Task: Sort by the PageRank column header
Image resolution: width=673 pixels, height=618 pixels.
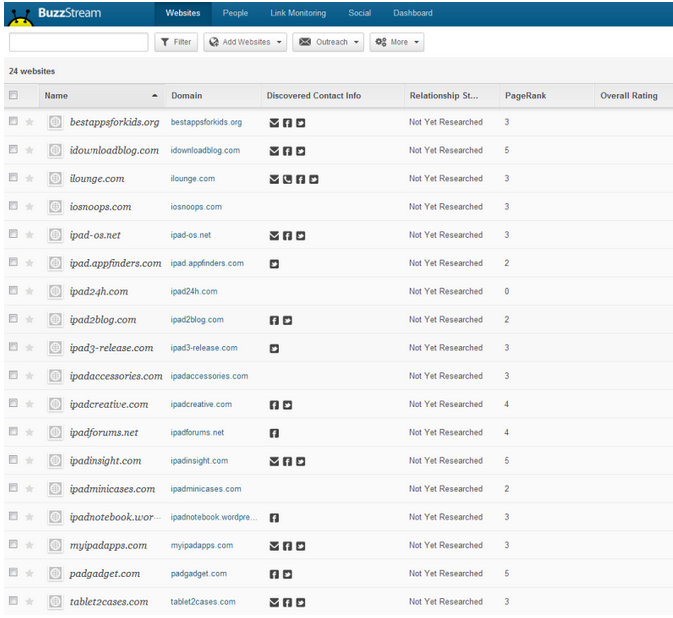Action: tap(546, 96)
